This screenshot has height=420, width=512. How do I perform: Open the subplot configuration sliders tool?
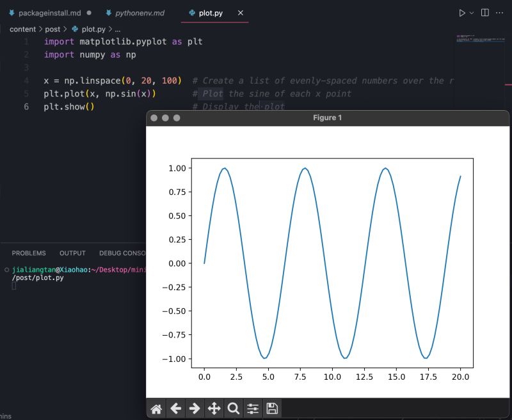click(252, 408)
